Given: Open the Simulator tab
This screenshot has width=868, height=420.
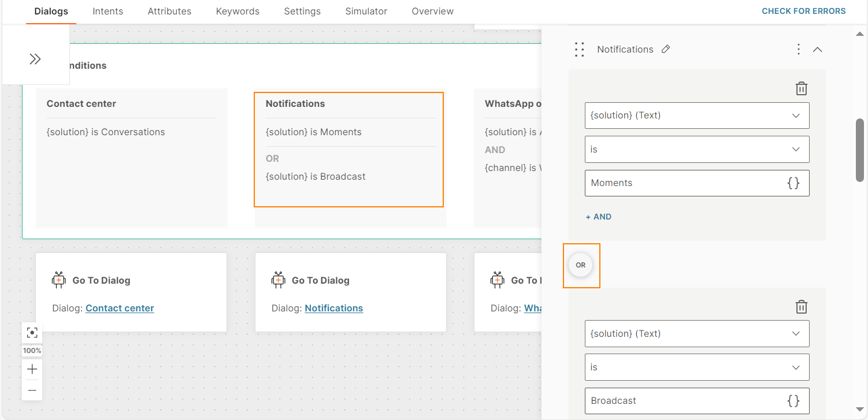Looking at the screenshot, I should [366, 11].
